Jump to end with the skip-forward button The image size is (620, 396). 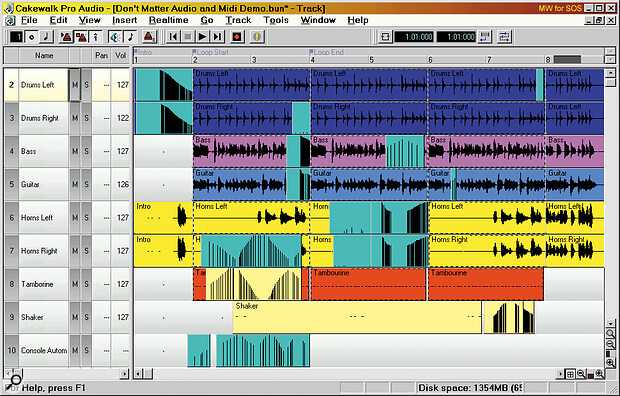pos(217,37)
